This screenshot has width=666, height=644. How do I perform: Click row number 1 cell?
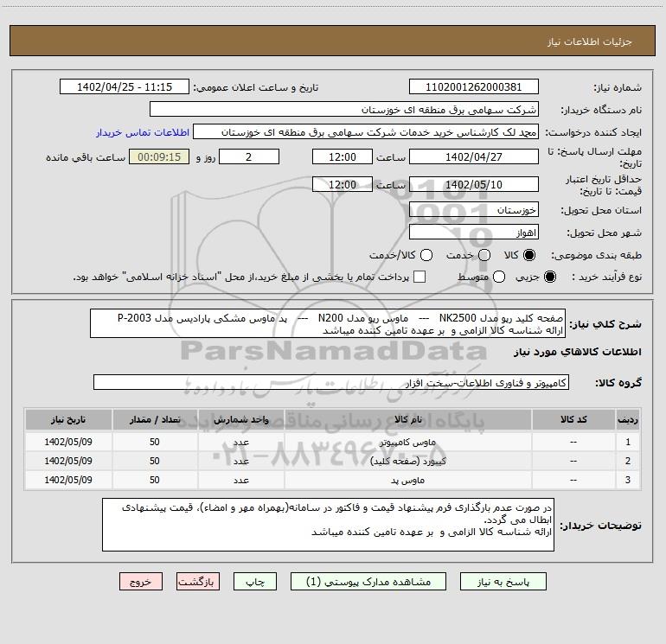(x=628, y=442)
